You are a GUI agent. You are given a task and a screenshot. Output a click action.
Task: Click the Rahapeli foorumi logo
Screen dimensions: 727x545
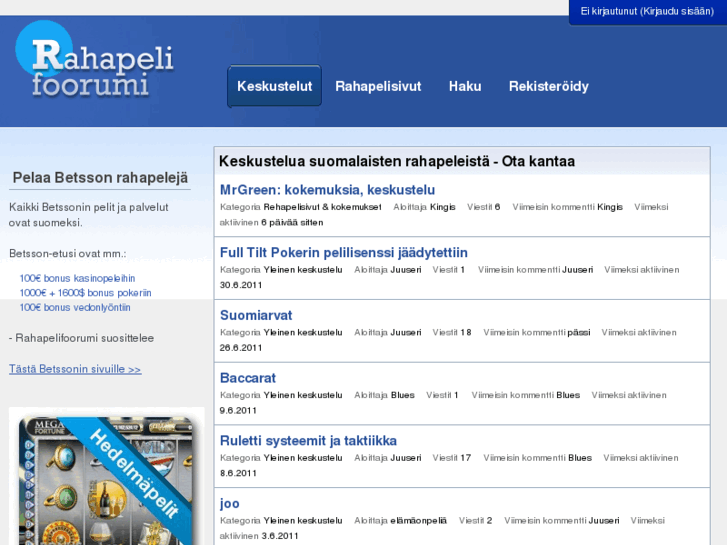point(95,61)
